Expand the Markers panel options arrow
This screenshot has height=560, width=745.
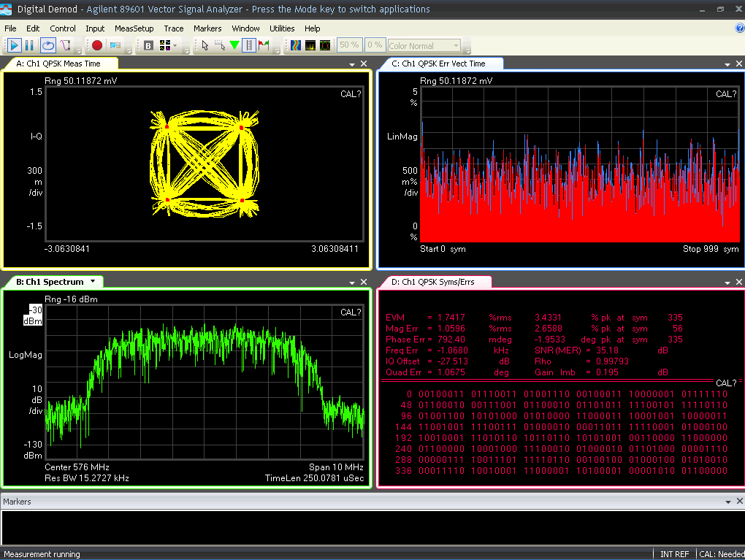click(728, 502)
